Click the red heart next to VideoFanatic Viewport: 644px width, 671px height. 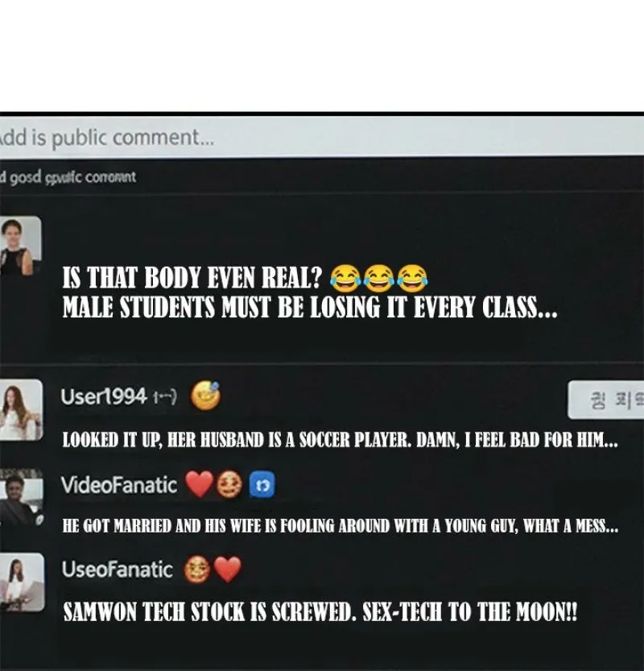tap(199, 484)
